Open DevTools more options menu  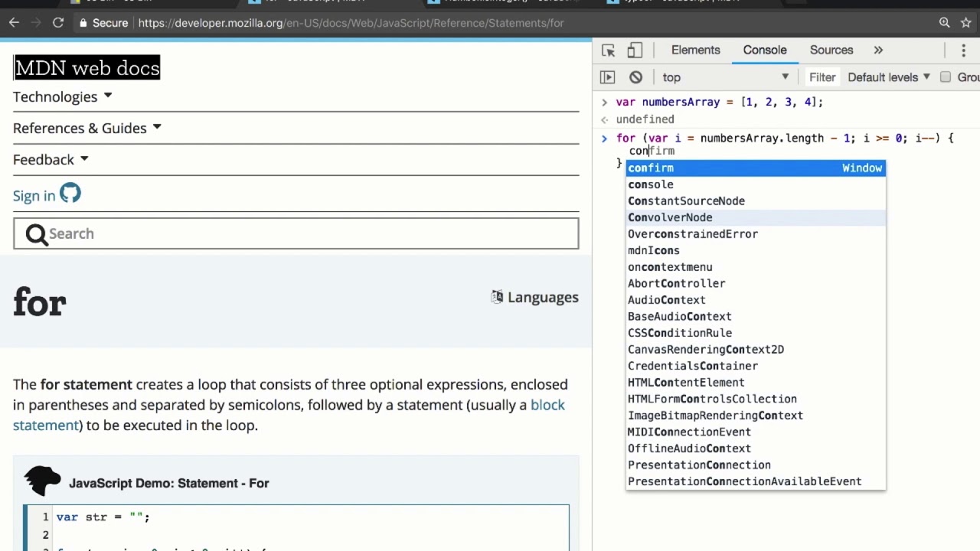964,51
